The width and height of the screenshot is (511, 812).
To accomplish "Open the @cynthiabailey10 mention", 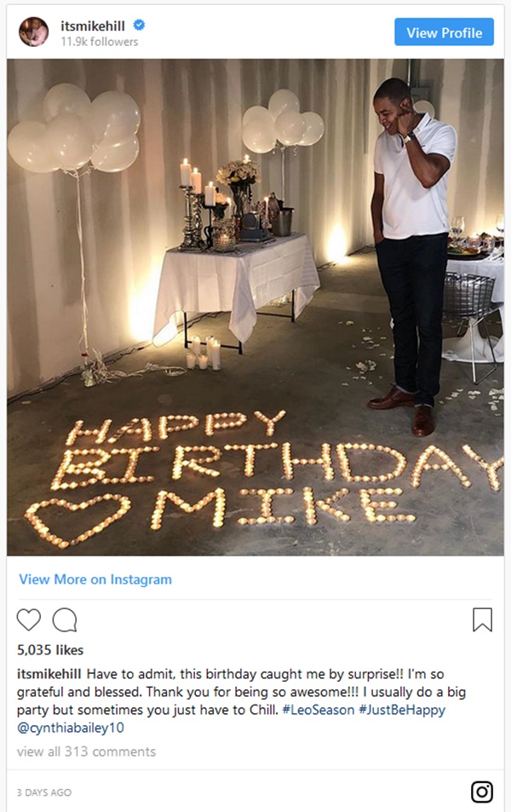I will (x=72, y=727).
